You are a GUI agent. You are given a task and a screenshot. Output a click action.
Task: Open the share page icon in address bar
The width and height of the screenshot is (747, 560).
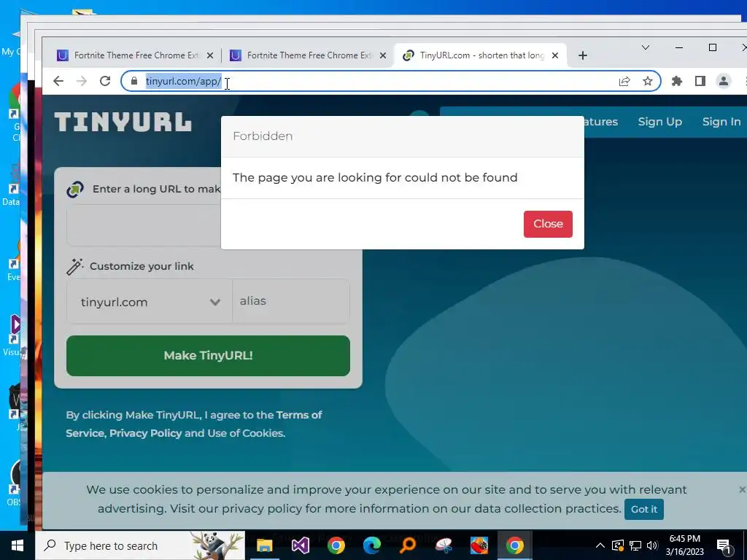[624, 81]
